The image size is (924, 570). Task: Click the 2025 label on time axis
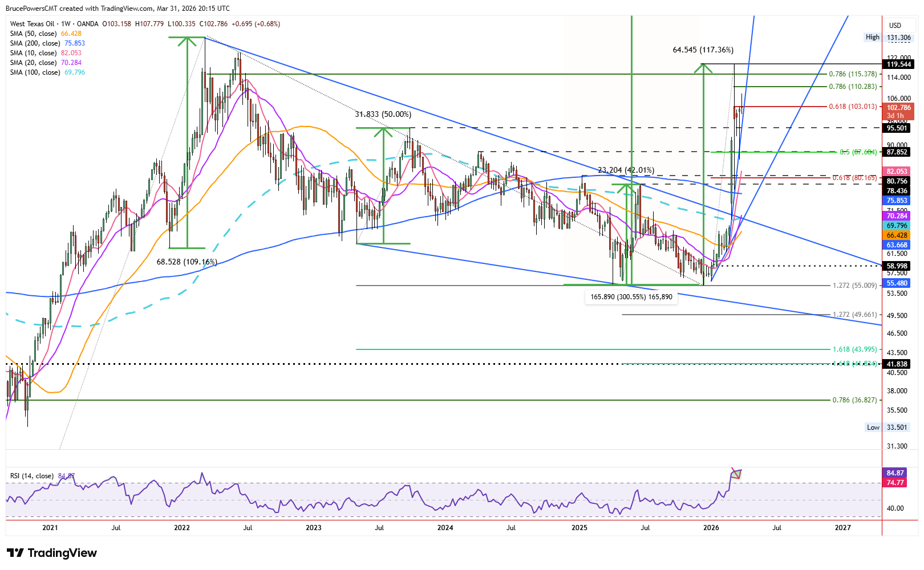579,528
